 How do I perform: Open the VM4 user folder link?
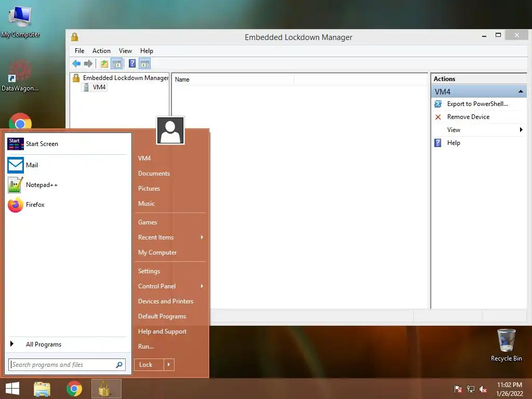click(144, 158)
